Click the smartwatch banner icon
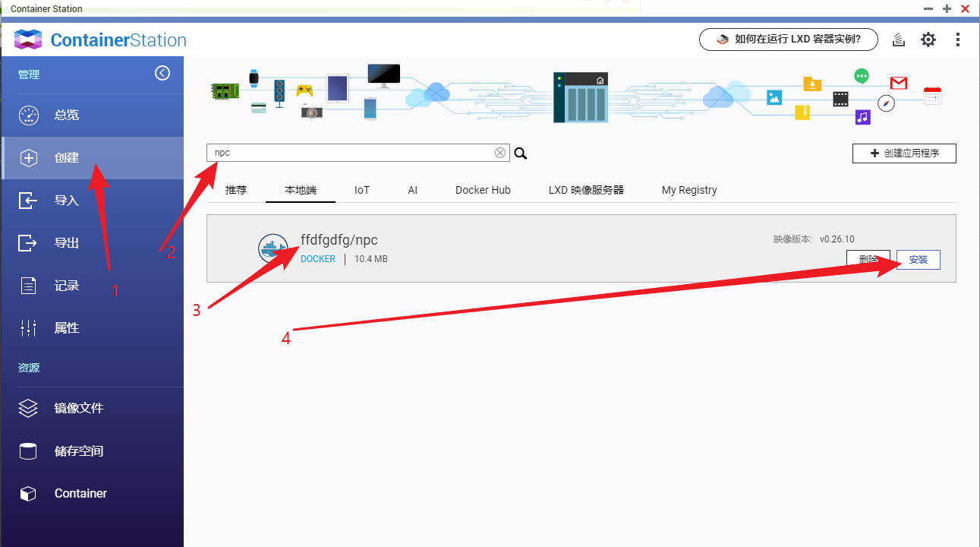The width and height of the screenshot is (980, 547). click(x=254, y=77)
